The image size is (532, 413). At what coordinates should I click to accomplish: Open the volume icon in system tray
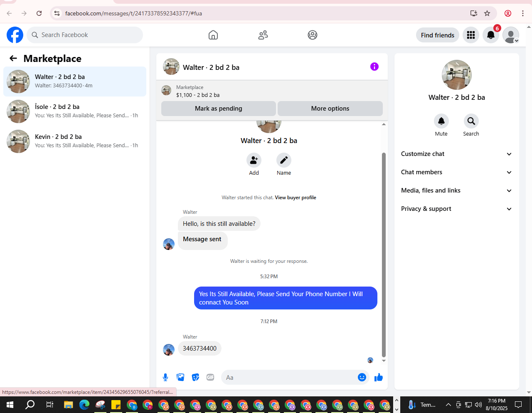[478, 405]
